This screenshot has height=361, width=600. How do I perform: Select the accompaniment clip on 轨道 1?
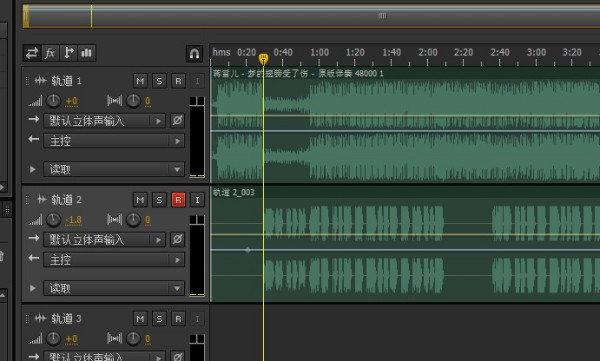406,125
